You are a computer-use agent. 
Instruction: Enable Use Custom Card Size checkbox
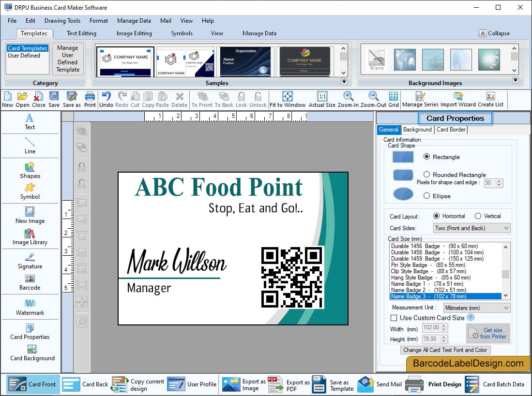(x=394, y=318)
